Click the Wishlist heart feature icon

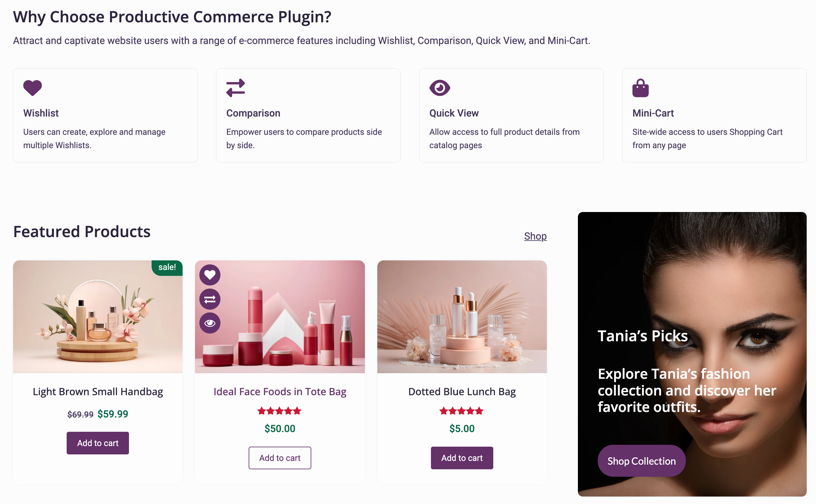(32, 88)
